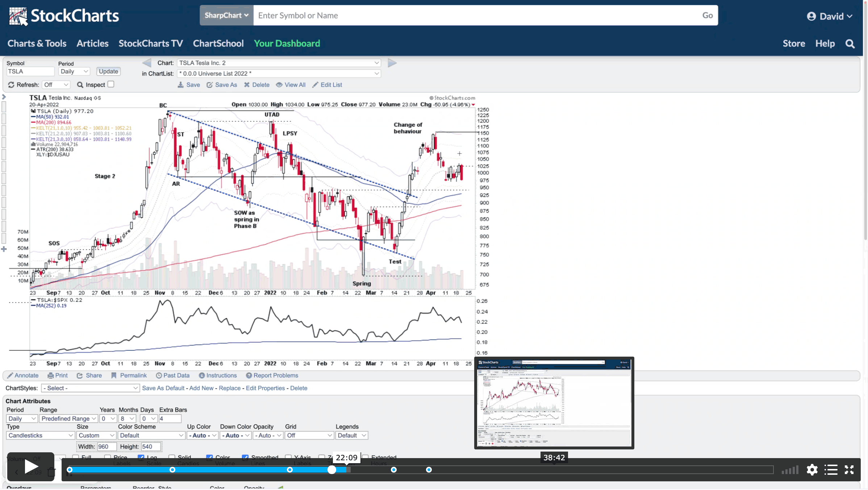Screen dimensions: 868x490
Task: Open Charts & Tools menu
Action: (37, 43)
